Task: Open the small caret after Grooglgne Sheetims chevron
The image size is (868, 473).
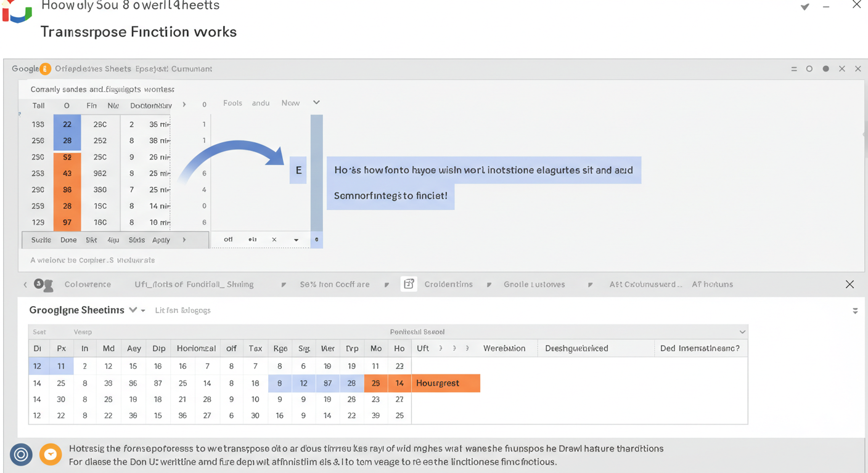Action: click(143, 310)
